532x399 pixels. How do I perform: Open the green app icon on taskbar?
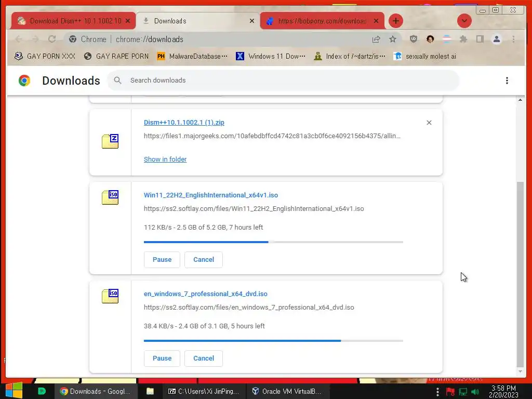pos(42,391)
